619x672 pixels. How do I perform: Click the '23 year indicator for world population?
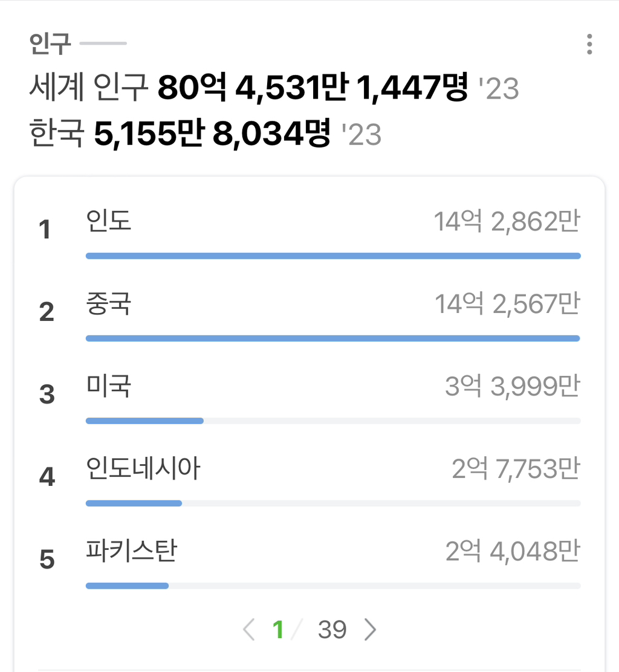(501, 88)
